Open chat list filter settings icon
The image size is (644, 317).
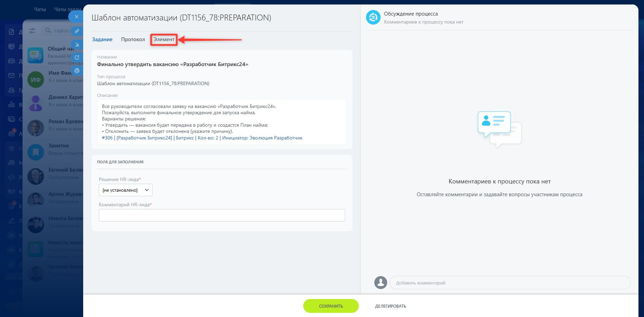(x=32, y=30)
